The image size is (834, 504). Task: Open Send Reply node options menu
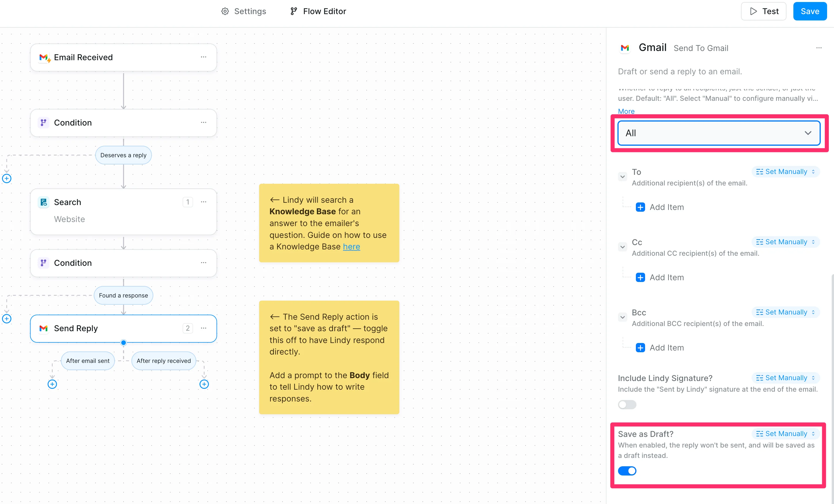203,328
